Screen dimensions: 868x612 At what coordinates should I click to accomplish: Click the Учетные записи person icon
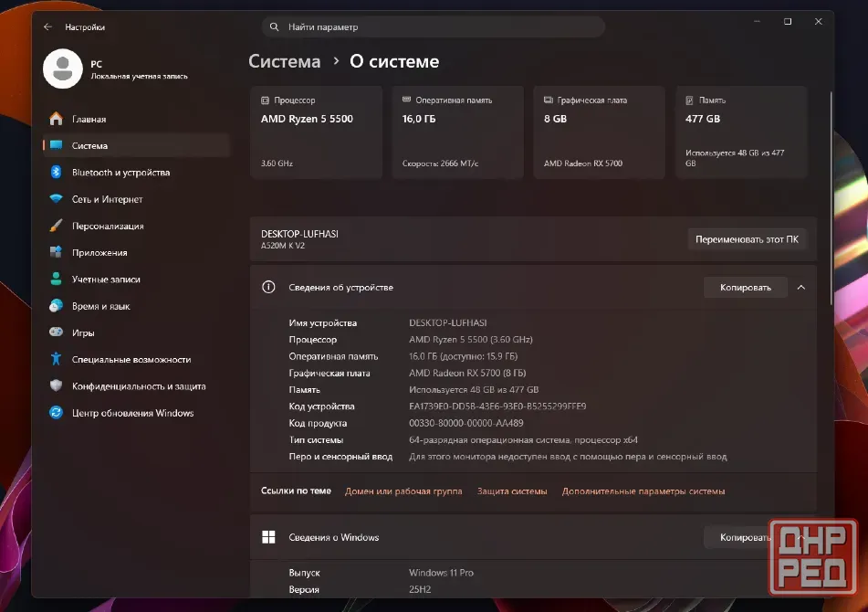coord(56,279)
